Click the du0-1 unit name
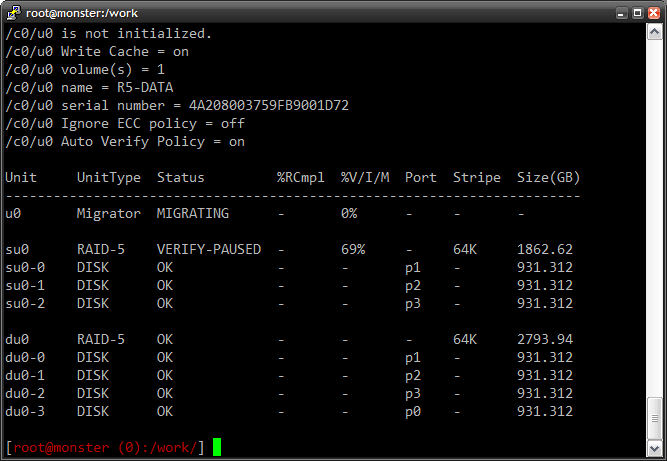 [25, 376]
